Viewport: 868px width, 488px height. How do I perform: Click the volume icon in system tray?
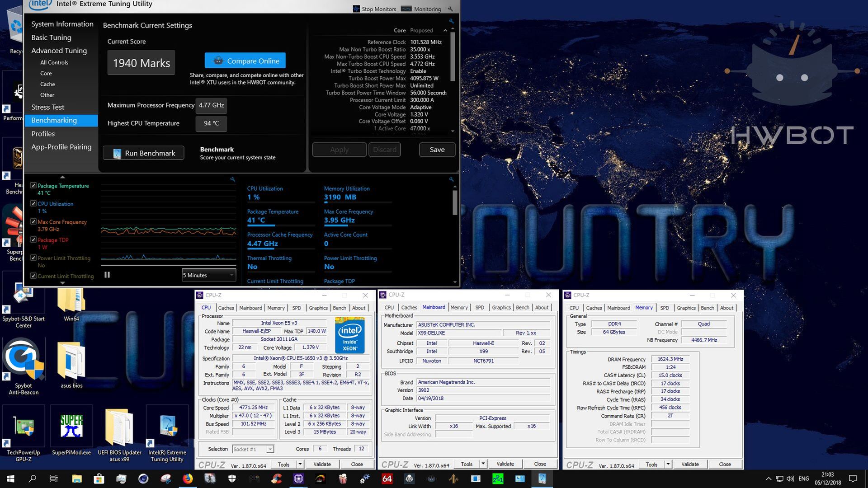pos(790,479)
